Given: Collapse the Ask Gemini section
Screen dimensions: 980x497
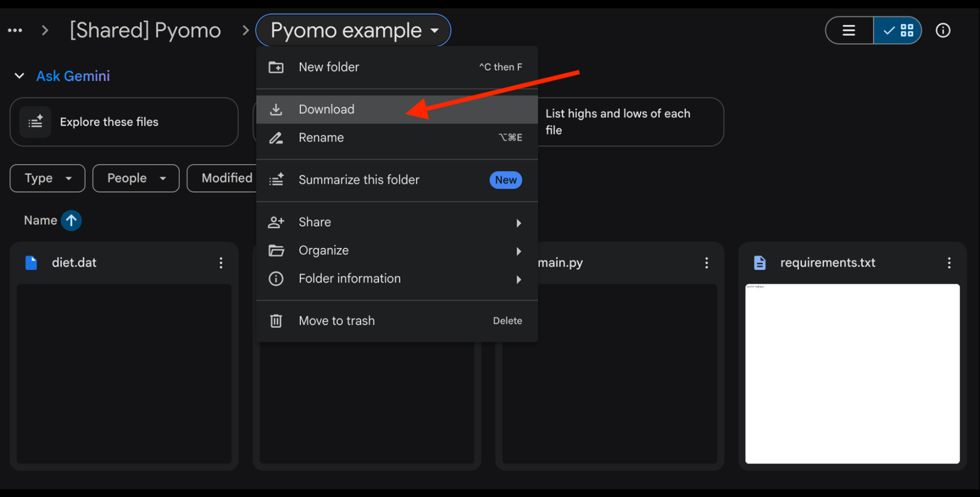Looking at the screenshot, I should [19, 76].
